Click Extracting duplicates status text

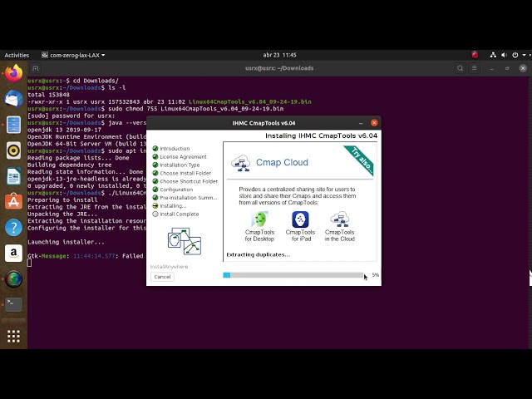tap(259, 255)
